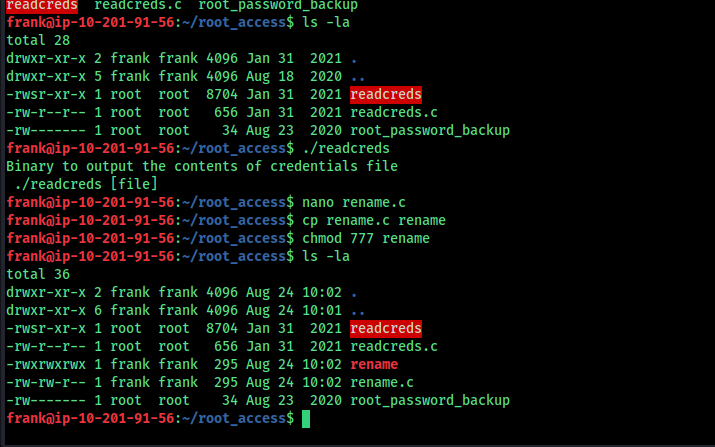Click rename.c in the second listing

click(x=382, y=382)
